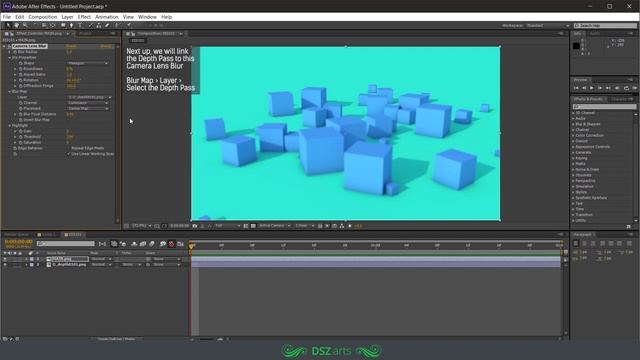Open the composition mini-flowchart in timeline

point(102,244)
